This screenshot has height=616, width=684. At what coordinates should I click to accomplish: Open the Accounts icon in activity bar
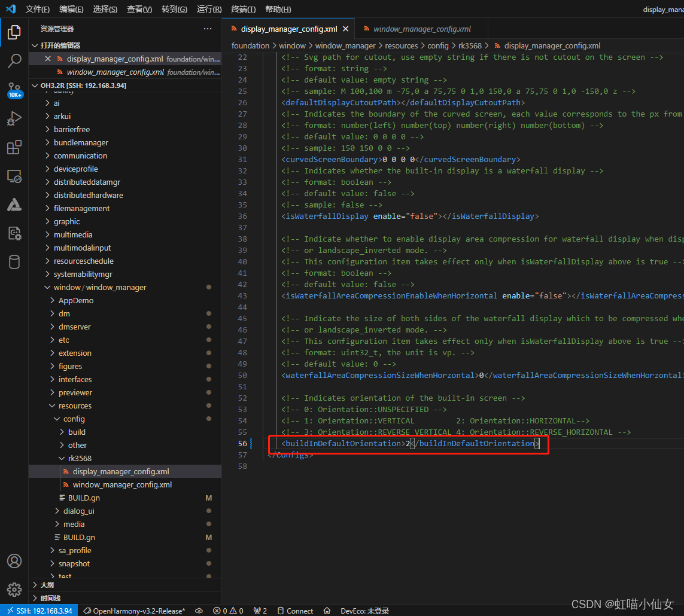[14, 561]
